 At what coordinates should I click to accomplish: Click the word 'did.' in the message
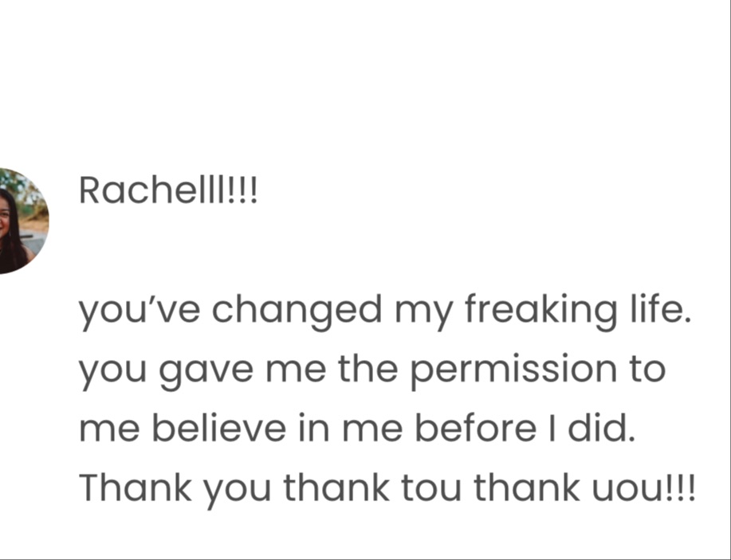click(x=601, y=428)
